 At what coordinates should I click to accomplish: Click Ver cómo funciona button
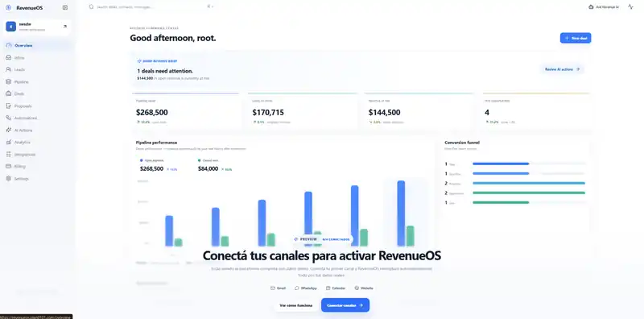(x=295, y=305)
